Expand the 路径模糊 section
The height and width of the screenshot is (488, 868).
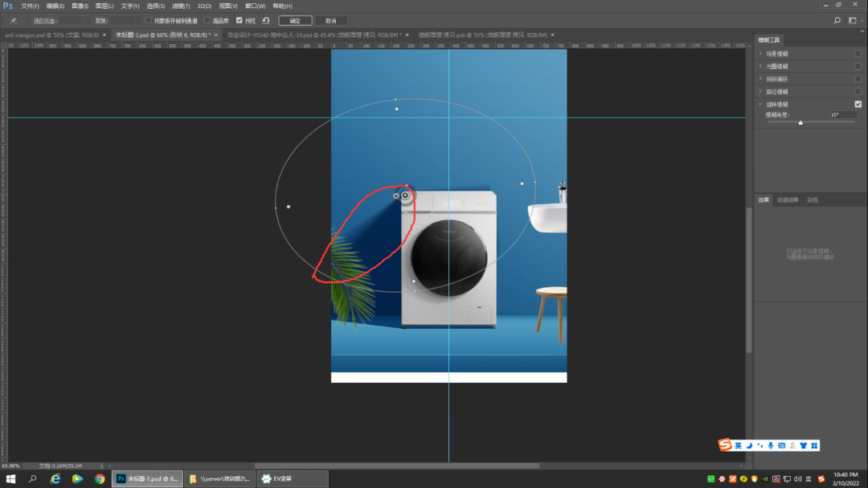[760, 92]
